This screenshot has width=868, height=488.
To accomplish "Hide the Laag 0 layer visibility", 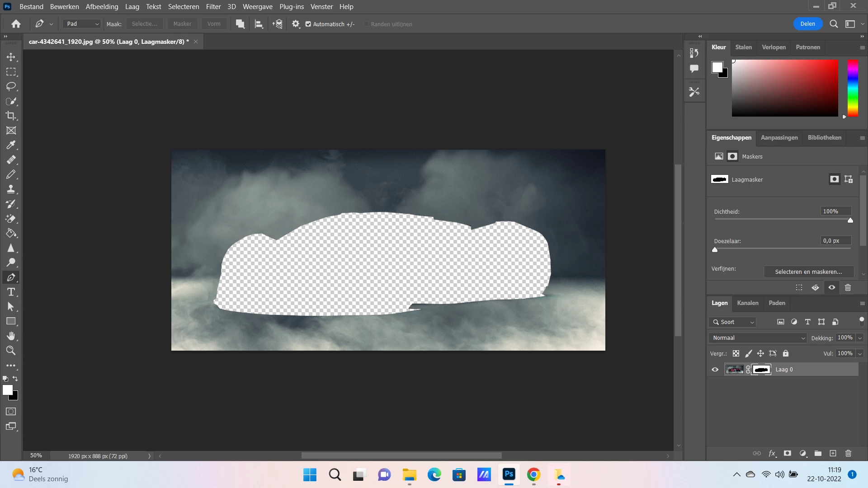I will [715, 370].
